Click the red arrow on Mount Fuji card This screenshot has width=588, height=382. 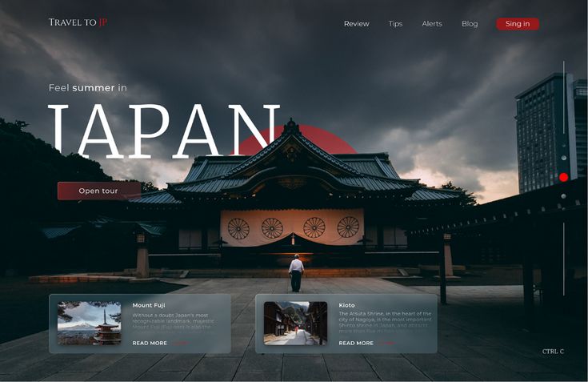tap(181, 343)
